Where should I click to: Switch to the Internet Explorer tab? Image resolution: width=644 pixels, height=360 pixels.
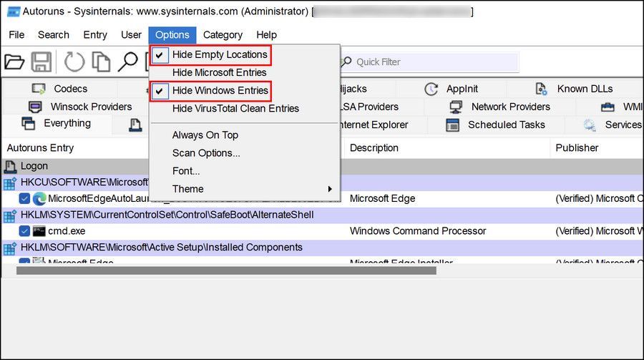coord(374,125)
